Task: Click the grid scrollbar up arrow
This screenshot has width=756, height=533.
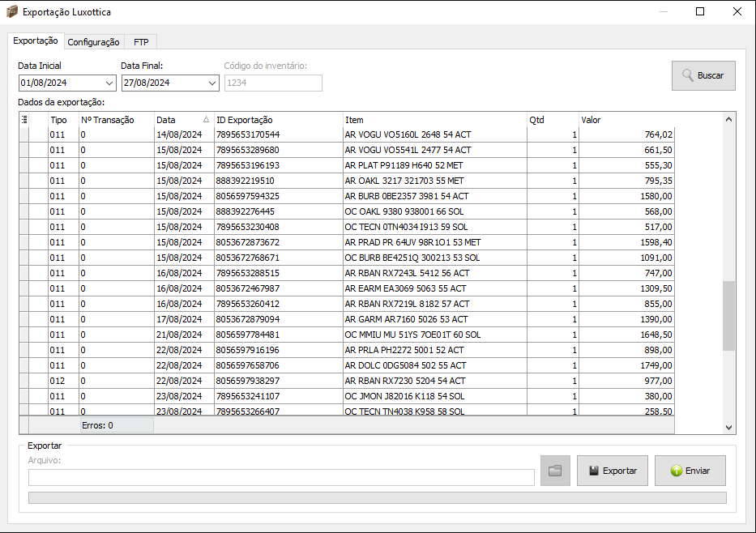Action: (x=728, y=119)
